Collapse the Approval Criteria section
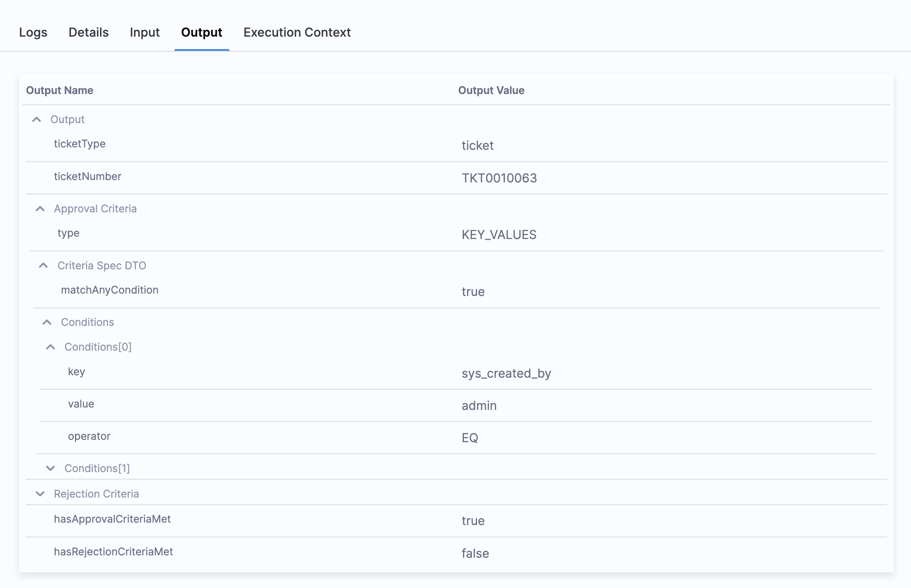Image resolution: width=911 pixels, height=588 pixels. (40, 209)
